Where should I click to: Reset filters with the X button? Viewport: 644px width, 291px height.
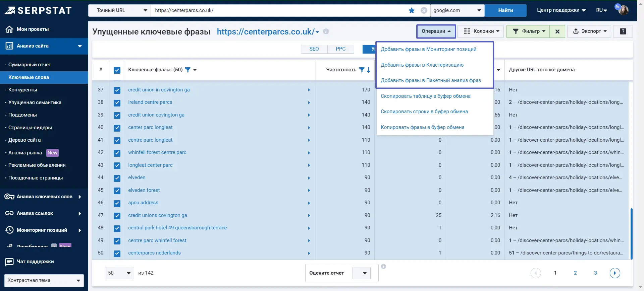(x=557, y=31)
